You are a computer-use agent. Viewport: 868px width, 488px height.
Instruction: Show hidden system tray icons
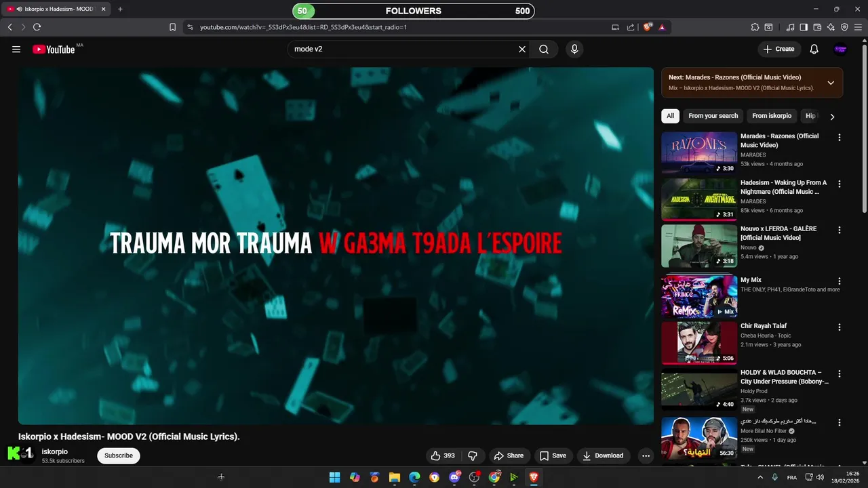pyautogui.click(x=759, y=477)
